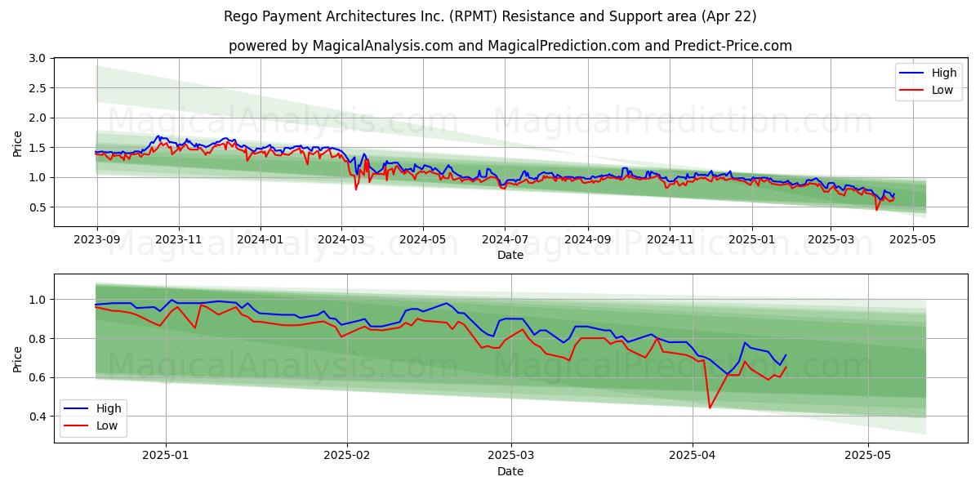
Task: Select '2025-03' tick on top chart axis
Action: (831, 241)
